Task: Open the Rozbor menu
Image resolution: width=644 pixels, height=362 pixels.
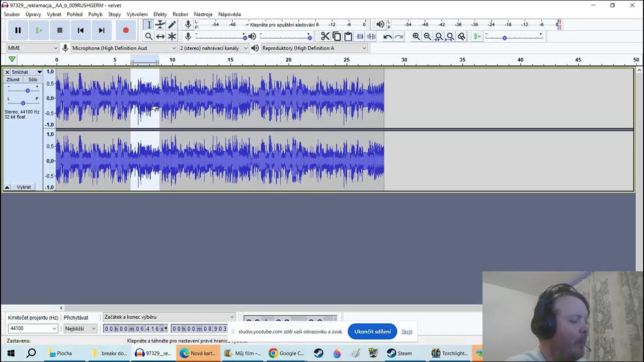Action: (180, 14)
